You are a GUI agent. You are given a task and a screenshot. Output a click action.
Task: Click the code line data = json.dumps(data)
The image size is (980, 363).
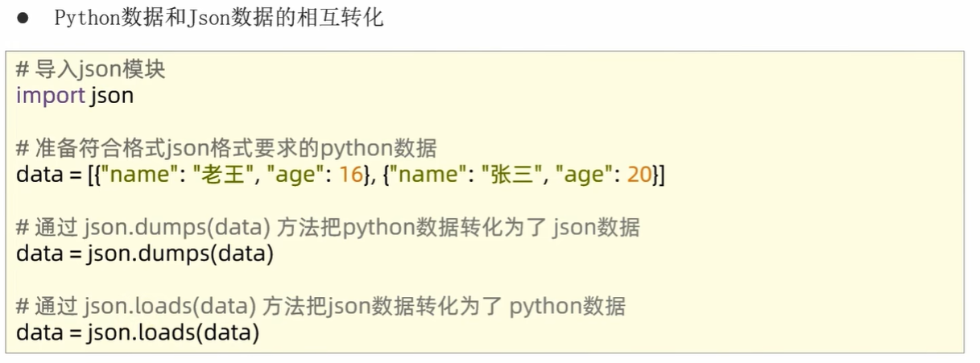coord(145,254)
